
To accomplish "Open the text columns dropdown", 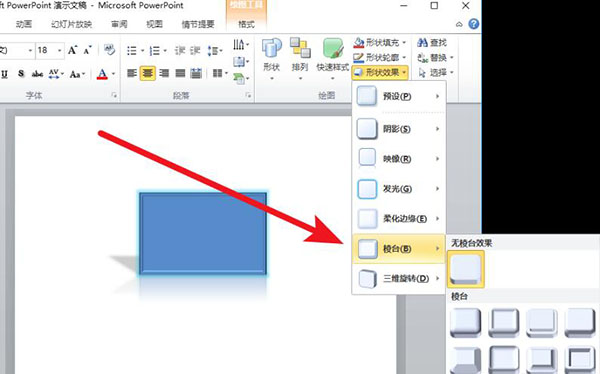I will (220, 73).
